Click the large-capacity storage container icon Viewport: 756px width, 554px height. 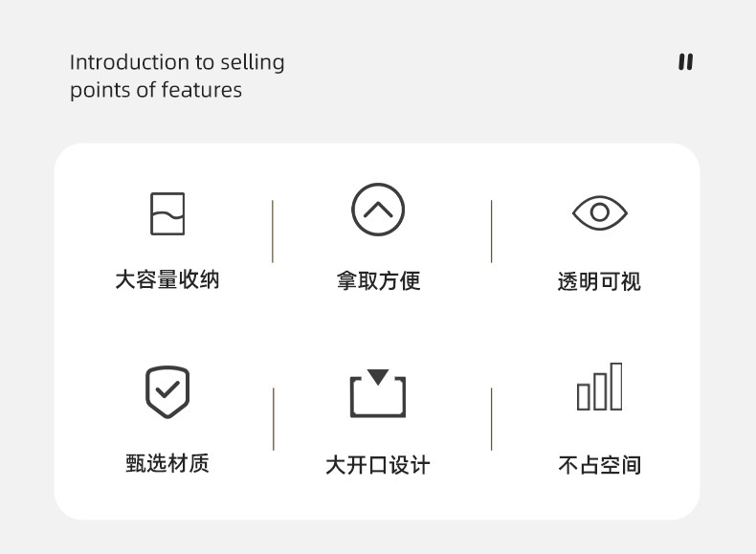[x=167, y=213]
